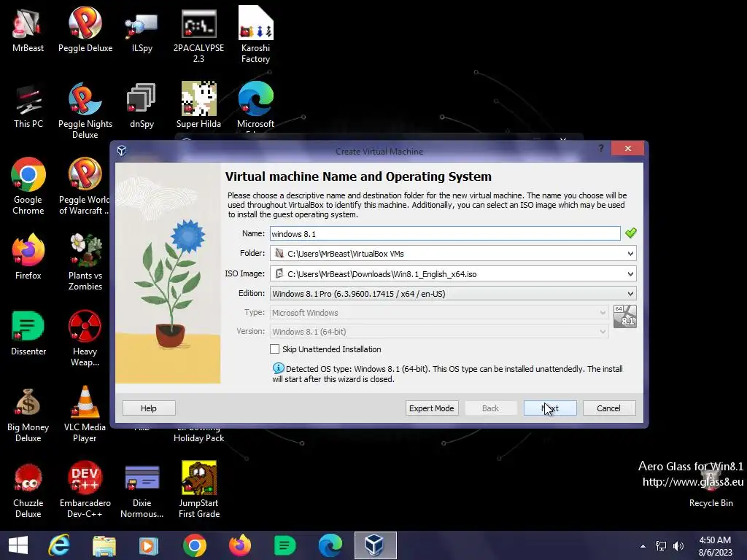
Task: Open Firefox from the taskbar
Action: click(239, 545)
